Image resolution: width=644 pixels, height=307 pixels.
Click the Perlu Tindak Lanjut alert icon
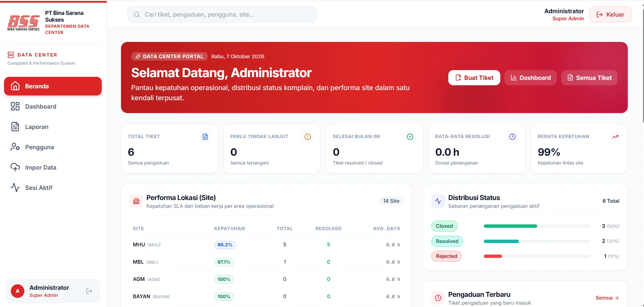point(308,137)
